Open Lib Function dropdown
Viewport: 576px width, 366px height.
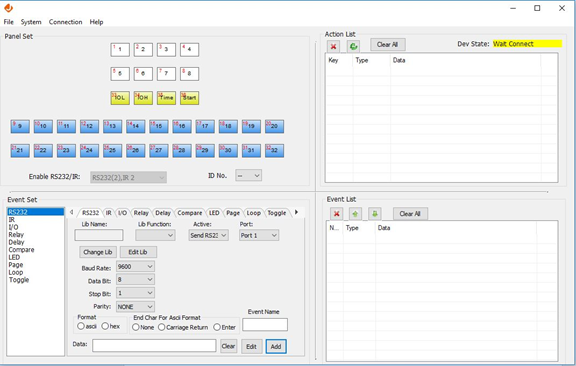point(155,235)
